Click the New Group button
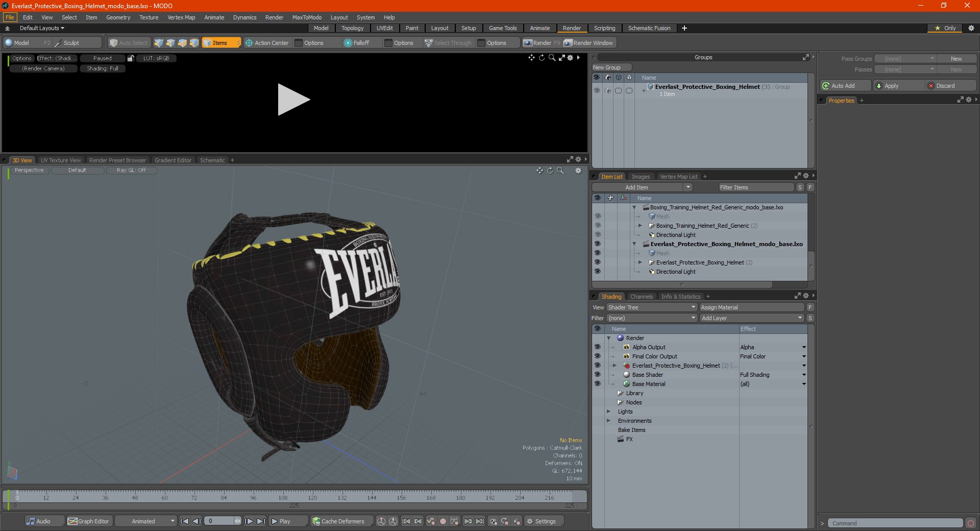This screenshot has width=980, height=531. (x=611, y=67)
